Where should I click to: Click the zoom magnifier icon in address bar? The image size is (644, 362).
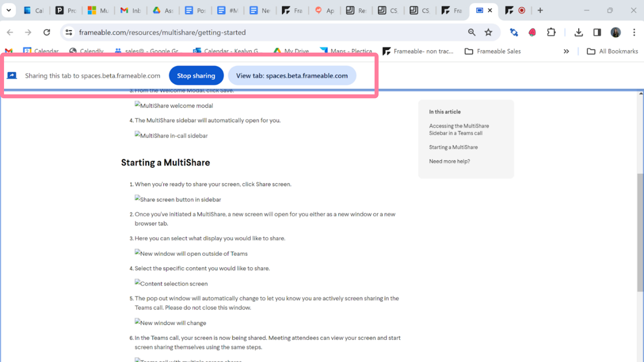472,32
